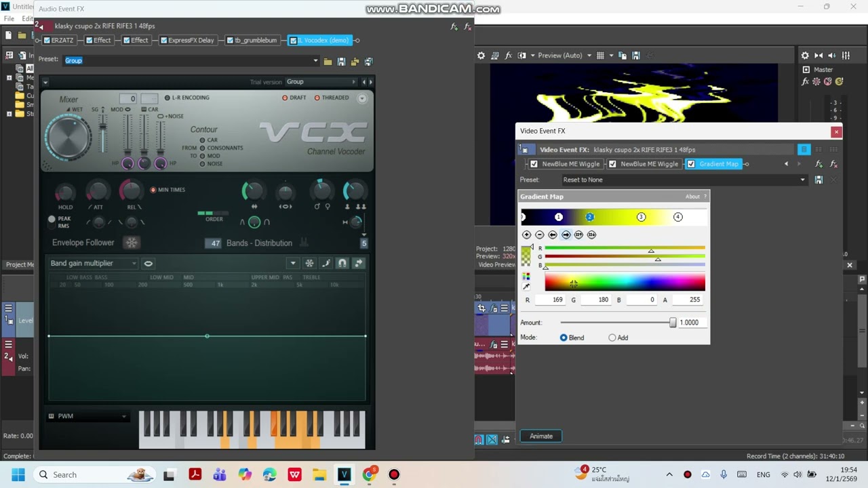This screenshot has height=488, width=868.
Task: Click magnet snap icon in band editor
Action: click(342, 263)
